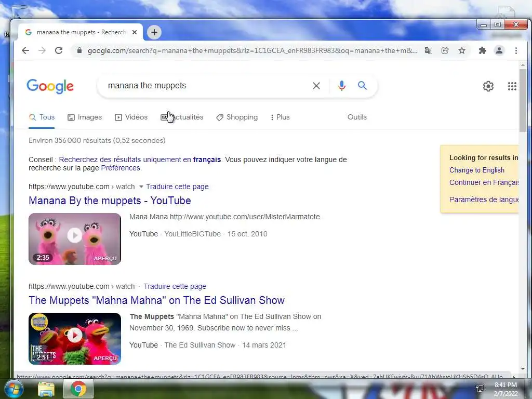
Task: Expand the Plus more-options menu
Action: (x=280, y=117)
